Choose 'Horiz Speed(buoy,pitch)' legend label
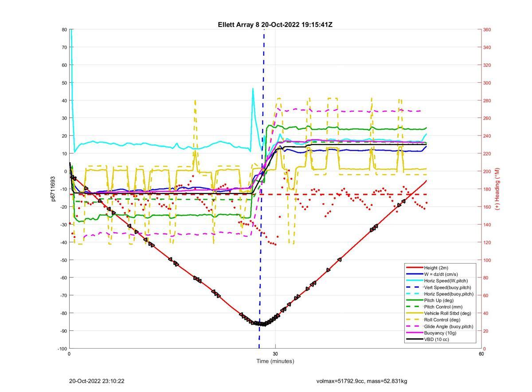The image size is (532, 392). point(449,294)
